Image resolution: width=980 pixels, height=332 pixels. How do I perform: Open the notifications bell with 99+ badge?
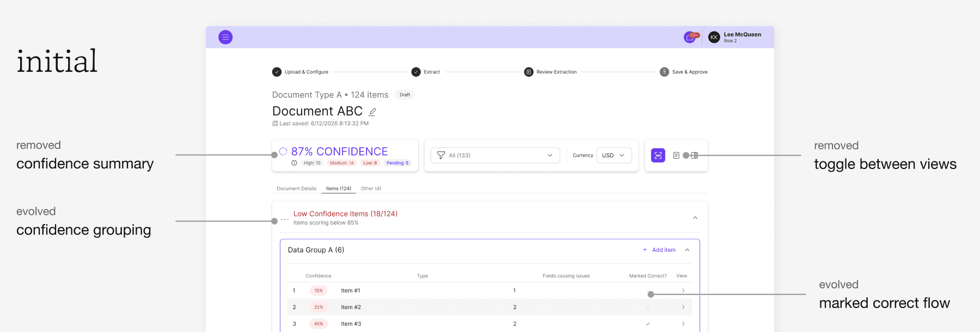point(690,38)
